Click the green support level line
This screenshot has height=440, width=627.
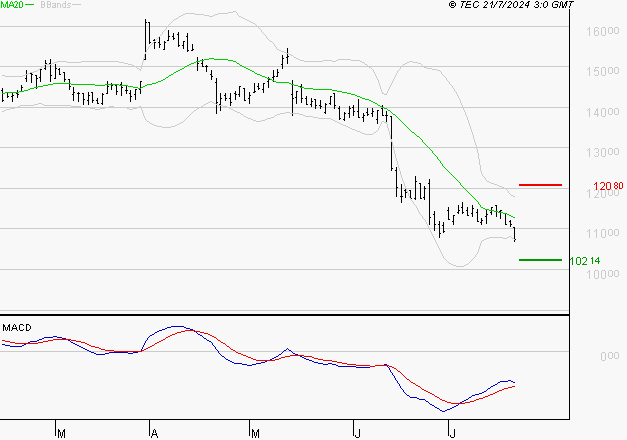[x=540, y=260]
